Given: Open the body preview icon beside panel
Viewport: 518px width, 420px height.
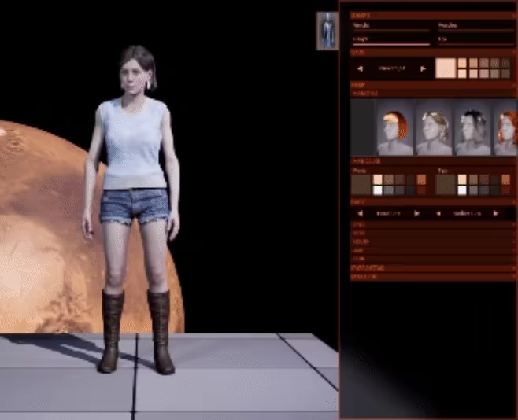Looking at the screenshot, I should coord(327,31).
